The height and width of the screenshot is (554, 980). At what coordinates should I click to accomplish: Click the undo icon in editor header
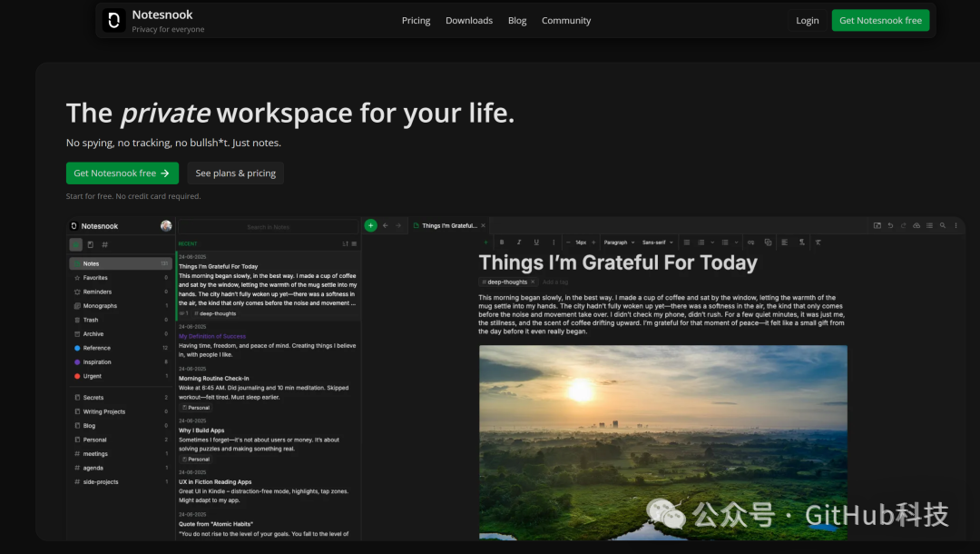890,225
